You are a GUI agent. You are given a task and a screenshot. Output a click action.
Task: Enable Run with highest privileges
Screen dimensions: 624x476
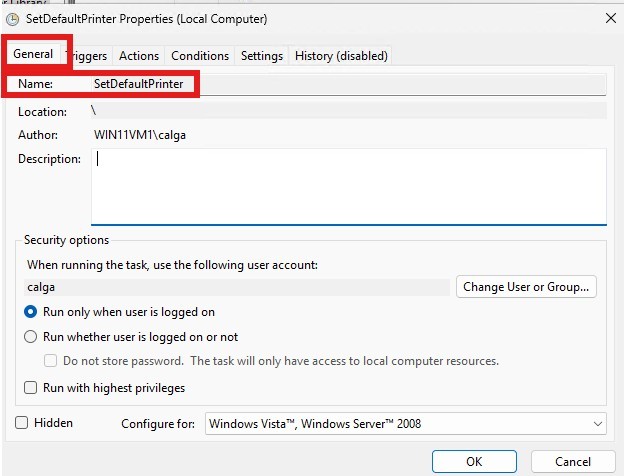click(31, 387)
